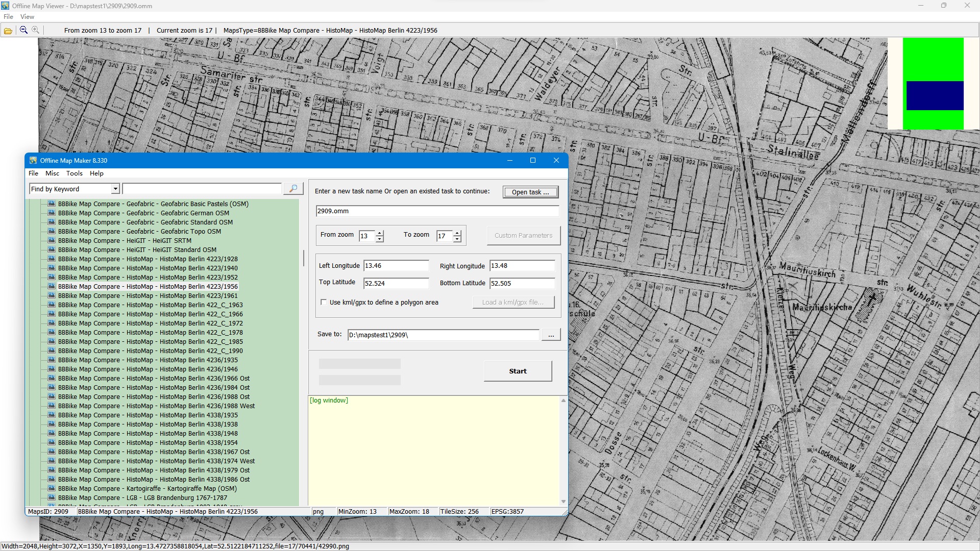980x551 pixels.
Task: Click the Top Latitude input field
Action: (396, 283)
